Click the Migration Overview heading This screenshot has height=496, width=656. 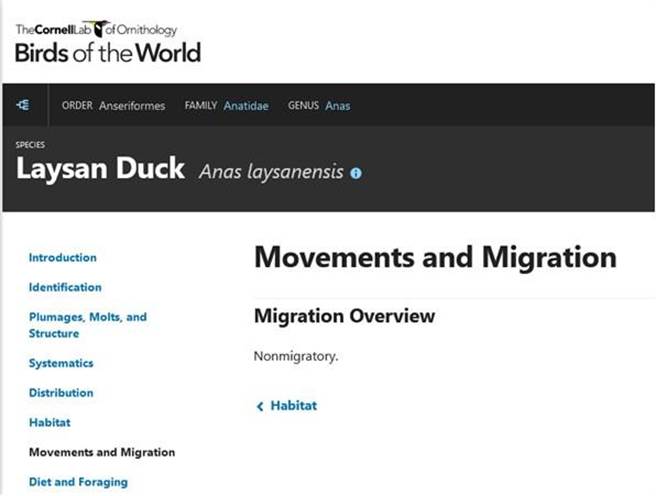click(345, 316)
